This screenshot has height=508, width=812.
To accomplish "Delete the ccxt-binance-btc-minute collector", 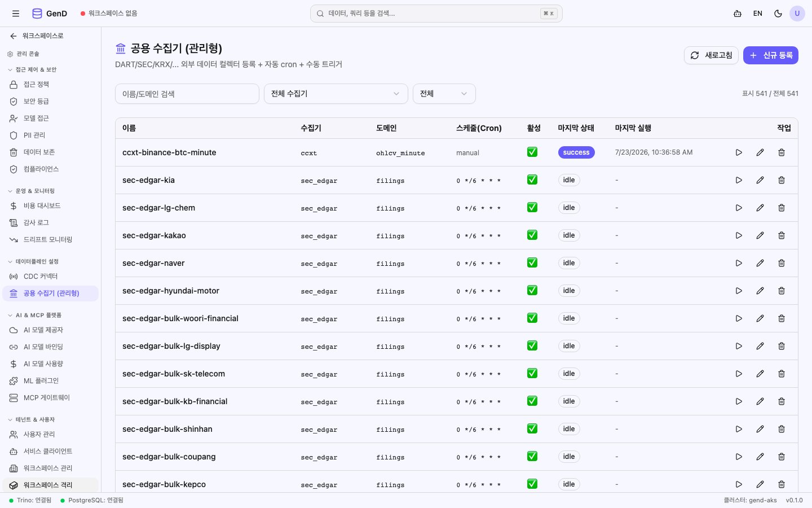I will [782, 152].
